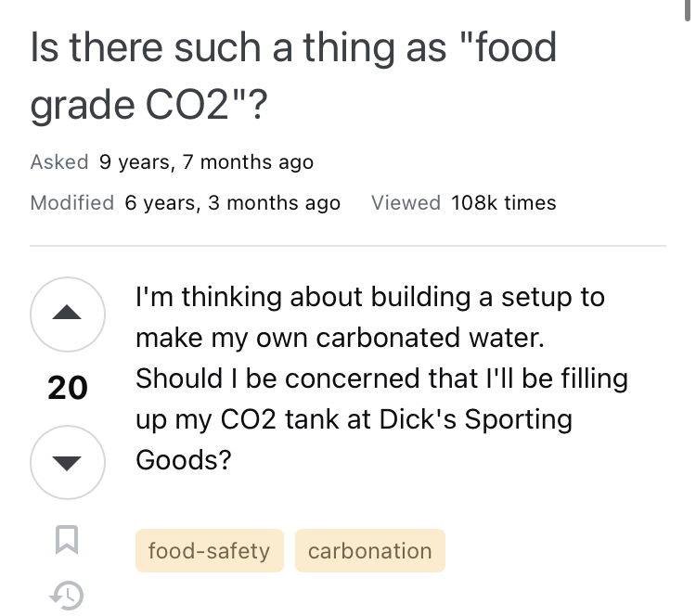Downvote the food grade CO2 question
The height and width of the screenshot is (616, 696).
point(68,462)
